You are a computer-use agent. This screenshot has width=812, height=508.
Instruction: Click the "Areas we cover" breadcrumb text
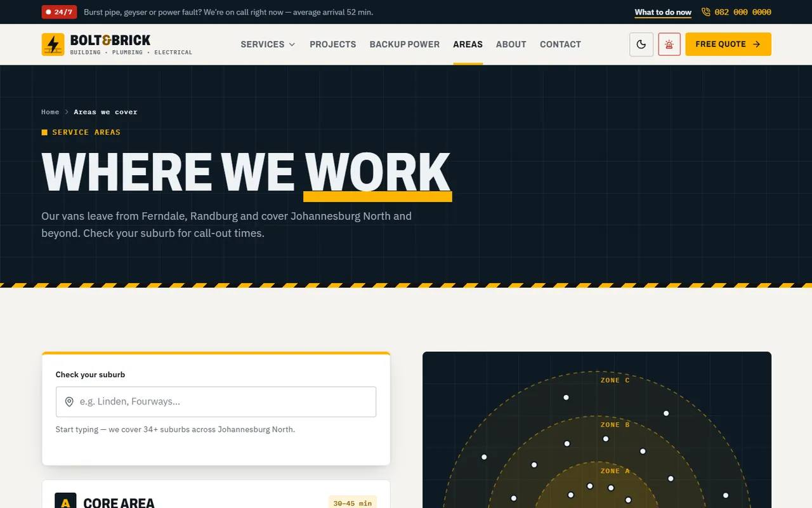(x=105, y=112)
